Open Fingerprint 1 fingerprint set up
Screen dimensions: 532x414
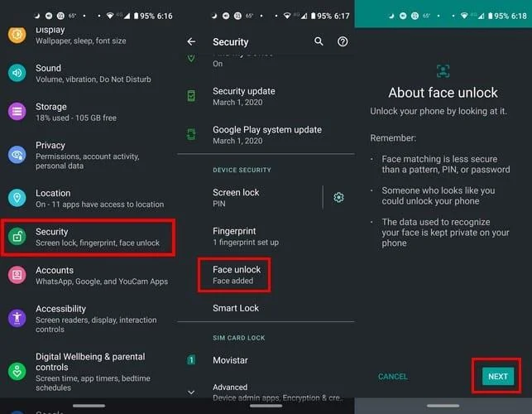click(266, 236)
